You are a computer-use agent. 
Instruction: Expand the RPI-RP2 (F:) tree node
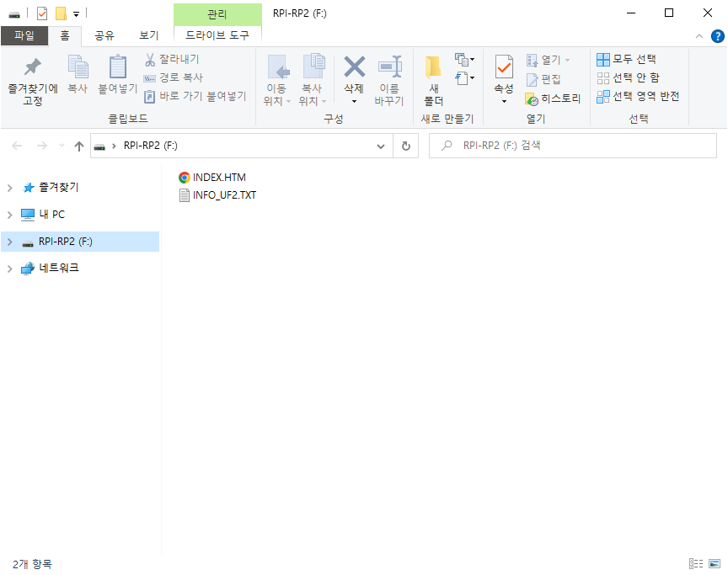10,242
